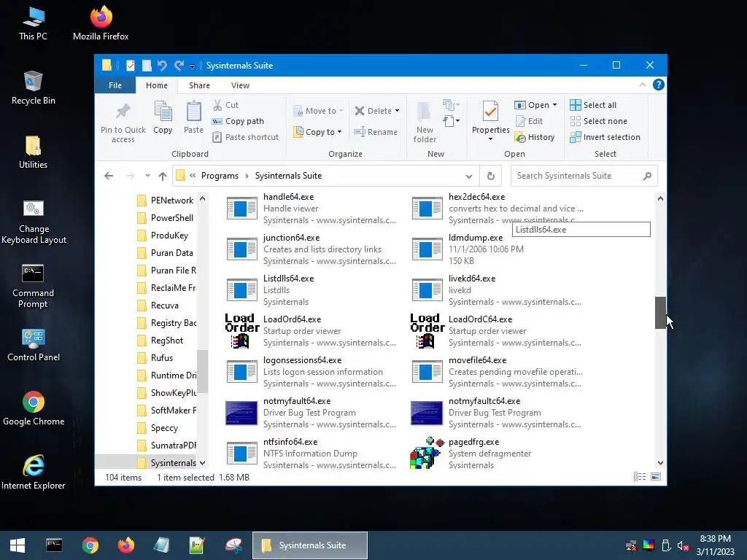Switch to the Share ribbon tab
Viewport: 747px width, 560px height.
(199, 85)
